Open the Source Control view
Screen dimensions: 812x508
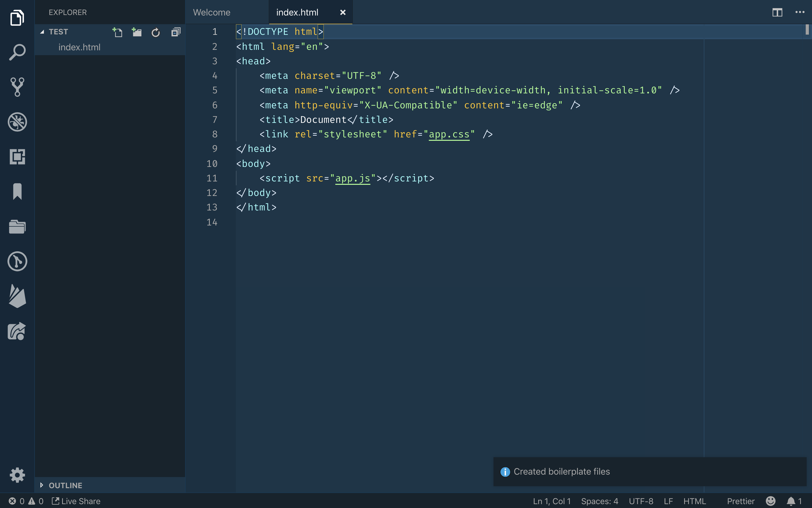pos(17,87)
